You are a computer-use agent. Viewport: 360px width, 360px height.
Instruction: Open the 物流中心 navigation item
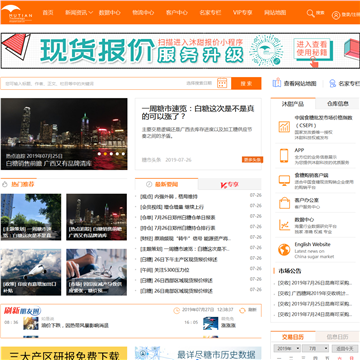(143, 13)
